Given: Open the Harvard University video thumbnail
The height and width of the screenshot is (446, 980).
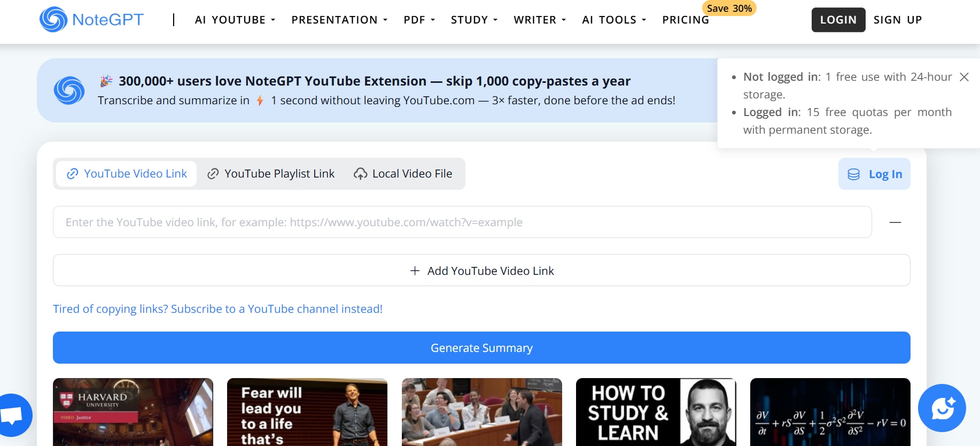Looking at the screenshot, I should (x=133, y=412).
